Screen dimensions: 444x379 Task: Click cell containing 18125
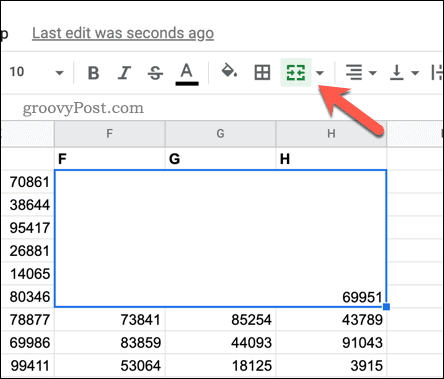click(x=220, y=366)
